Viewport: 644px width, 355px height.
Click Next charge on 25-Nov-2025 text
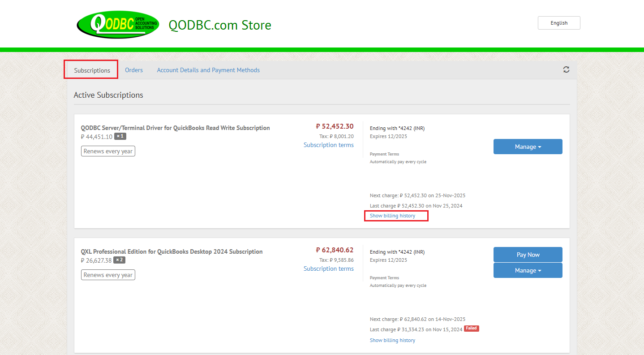[417, 195]
